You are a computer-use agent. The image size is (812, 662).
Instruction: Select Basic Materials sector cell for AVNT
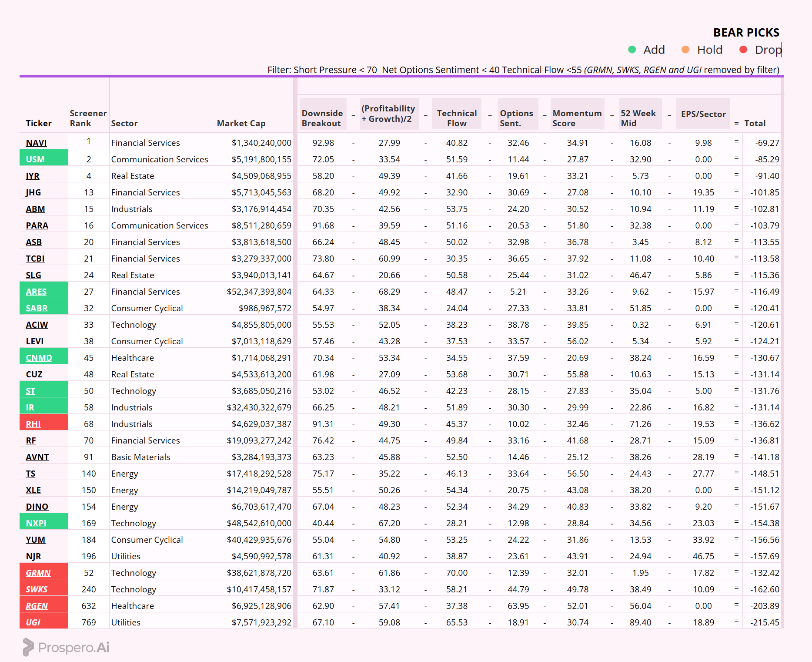point(140,457)
